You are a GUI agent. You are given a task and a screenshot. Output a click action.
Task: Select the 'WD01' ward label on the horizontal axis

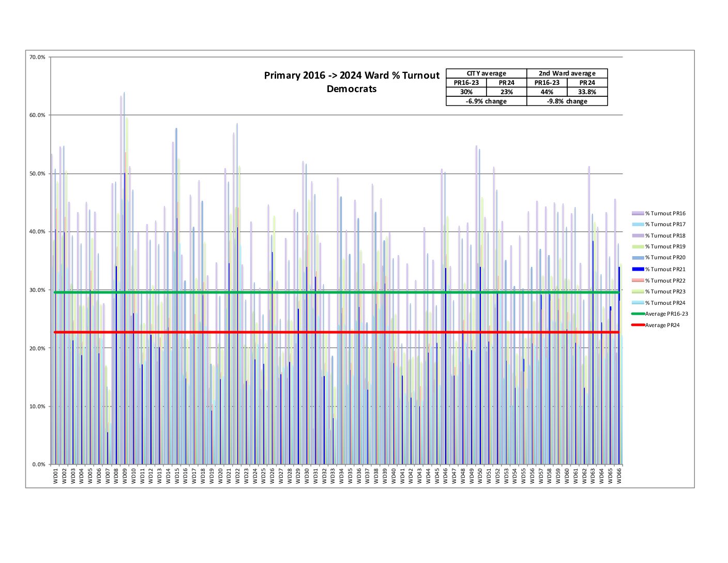56,475
